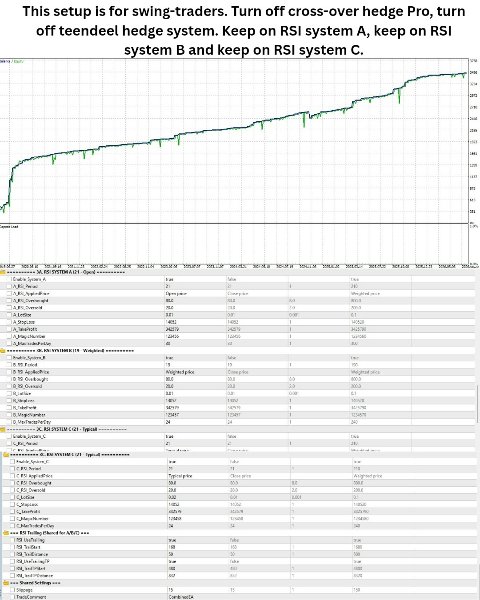Click the RSI Trailing section folder icon
Screen dimensions: 480x600
[6, 533]
